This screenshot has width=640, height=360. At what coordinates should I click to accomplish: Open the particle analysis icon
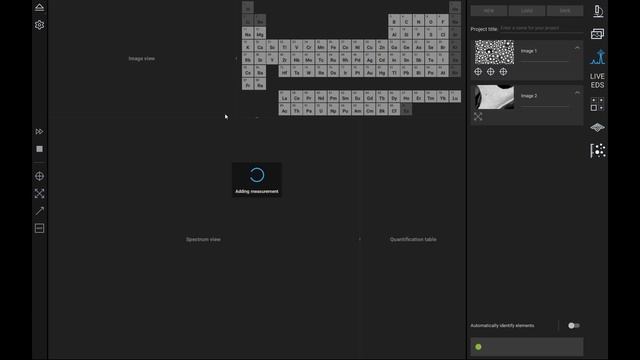(x=598, y=151)
